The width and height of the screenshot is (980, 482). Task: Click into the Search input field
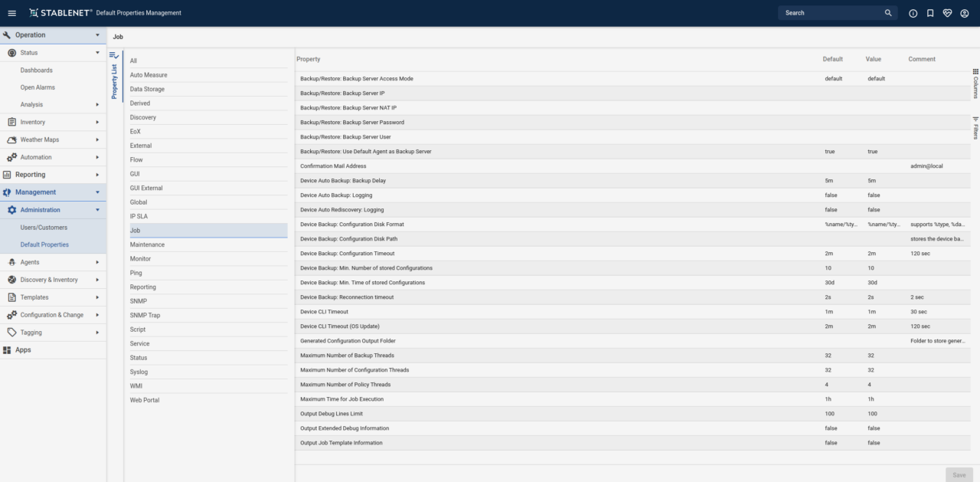831,13
